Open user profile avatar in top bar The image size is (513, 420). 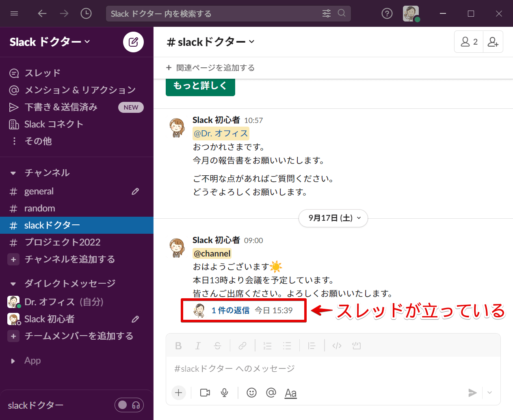coord(411,13)
